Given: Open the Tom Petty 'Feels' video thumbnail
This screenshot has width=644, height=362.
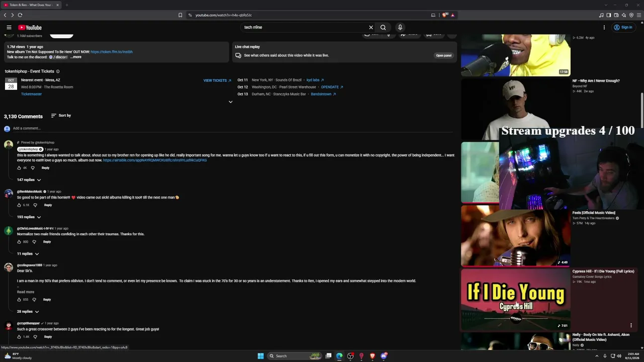Looking at the screenshot, I should tap(516, 236).
